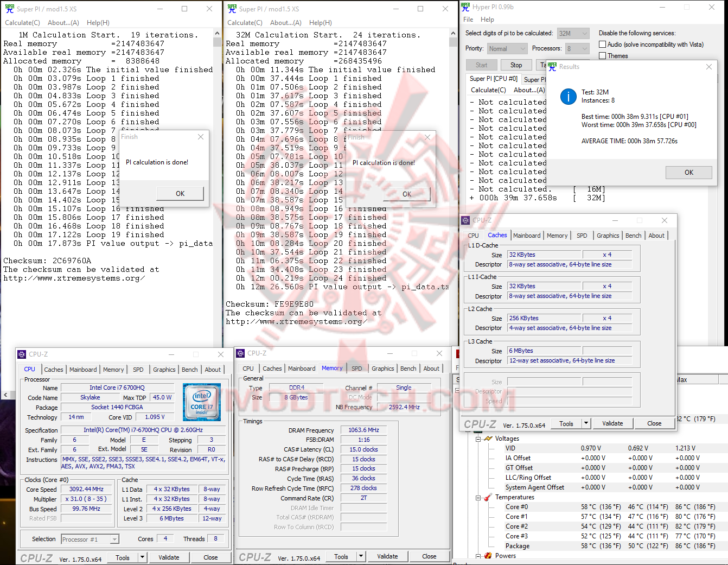Click the Super PI icon in the 1M calculation window title bar
Viewport: 728px width, 565px height.
(9, 9)
